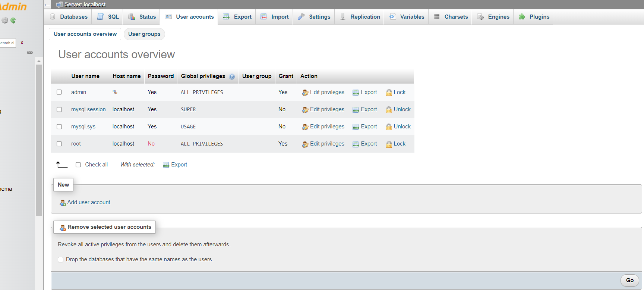644x290 pixels.
Task: Open the Engines tab
Action: [493, 17]
